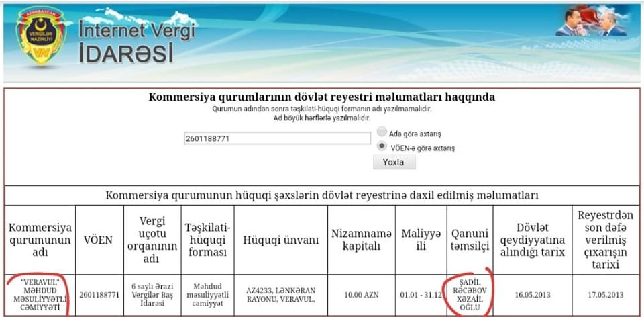Click the '01.01 - 31.12' fiscal year cell
Screen dimensions: 644x317
click(x=421, y=295)
